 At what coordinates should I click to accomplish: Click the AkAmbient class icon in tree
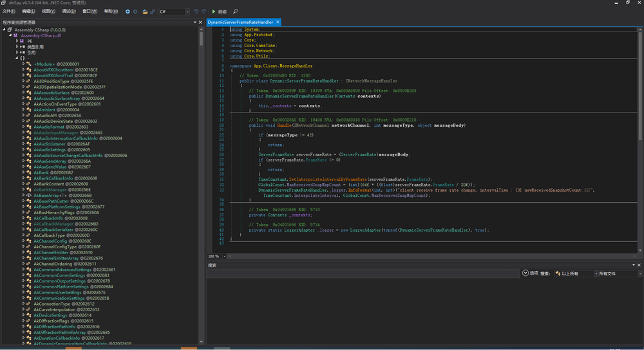click(30, 109)
